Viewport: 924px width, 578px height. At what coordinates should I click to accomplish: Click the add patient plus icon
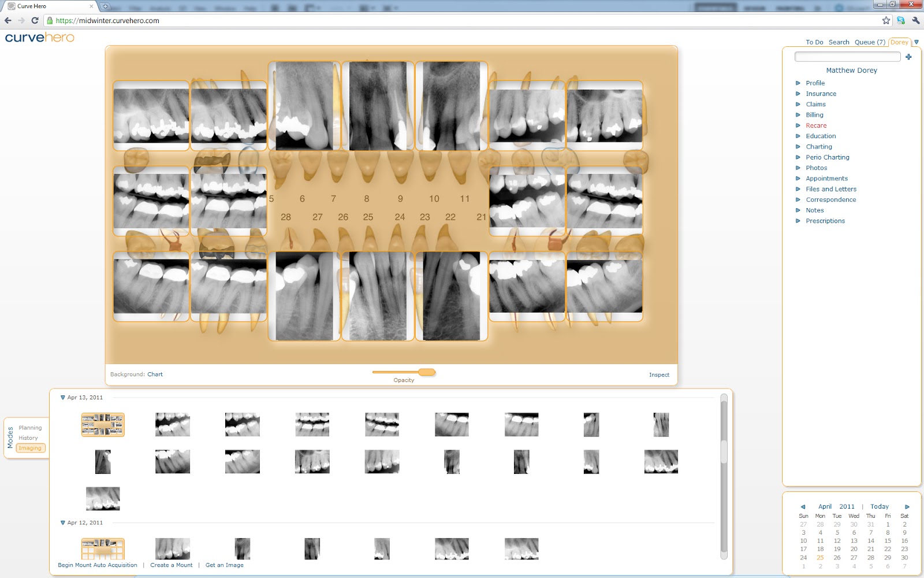pos(909,57)
